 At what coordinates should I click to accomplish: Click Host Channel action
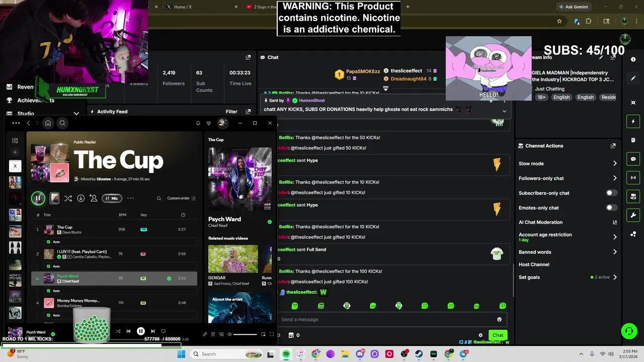click(534, 264)
